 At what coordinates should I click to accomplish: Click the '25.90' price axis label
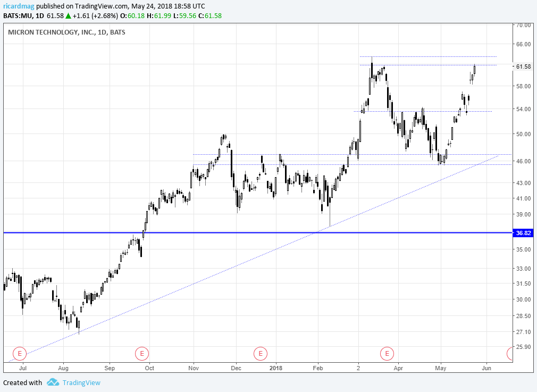point(524,347)
